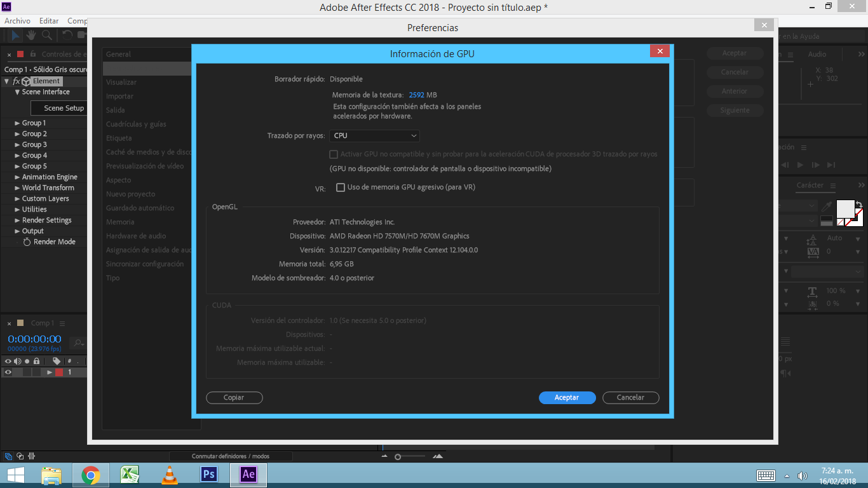Open the Archivo menu
868x488 pixels.
click(x=17, y=21)
